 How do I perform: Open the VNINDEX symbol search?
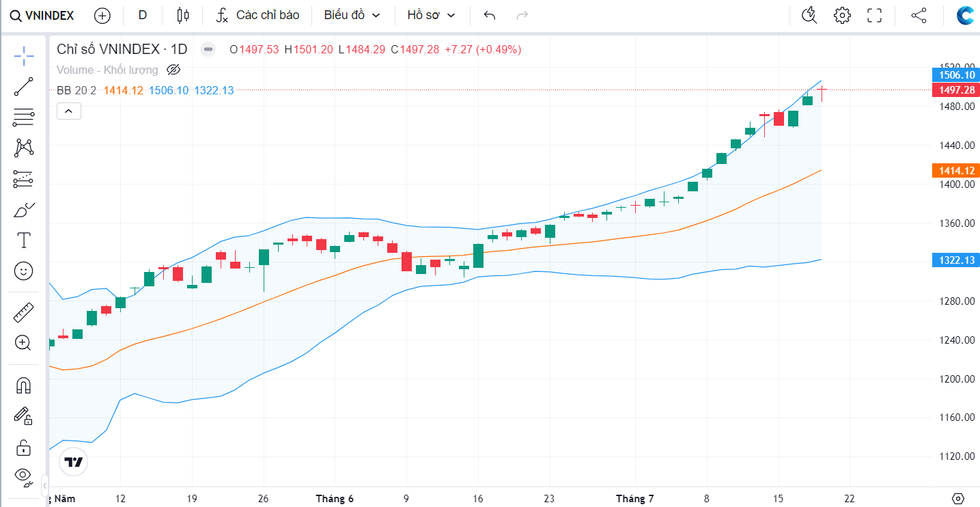click(42, 15)
